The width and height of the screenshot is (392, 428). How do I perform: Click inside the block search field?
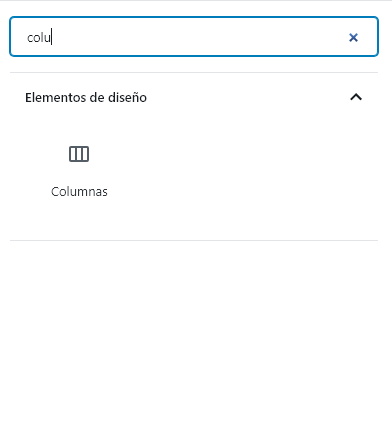194,37
